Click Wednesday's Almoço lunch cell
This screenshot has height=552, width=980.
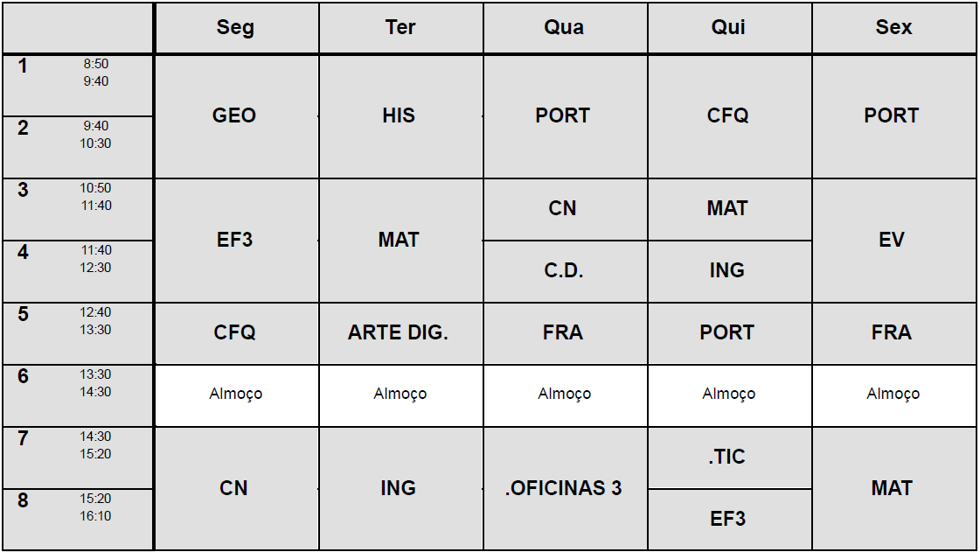point(564,395)
